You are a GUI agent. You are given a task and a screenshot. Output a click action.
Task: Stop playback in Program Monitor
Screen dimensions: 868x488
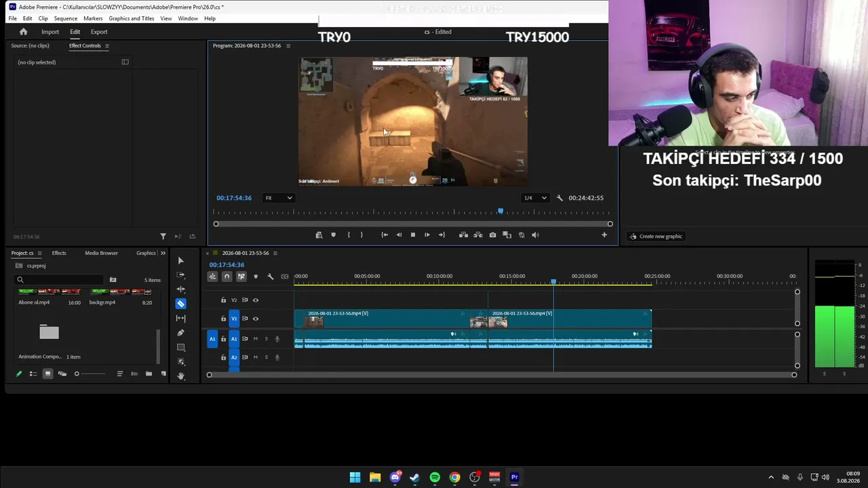(413, 235)
